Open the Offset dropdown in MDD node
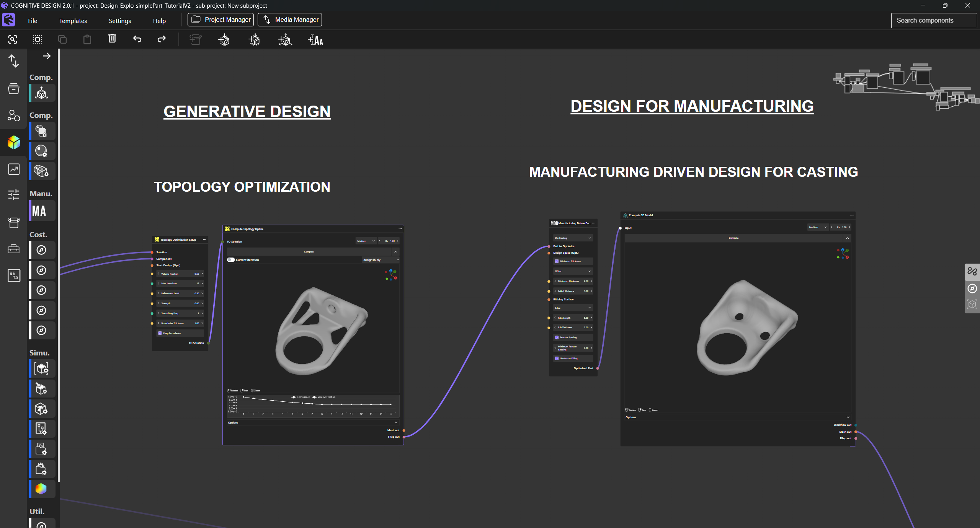 pyautogui.click(x=573, y=271)
